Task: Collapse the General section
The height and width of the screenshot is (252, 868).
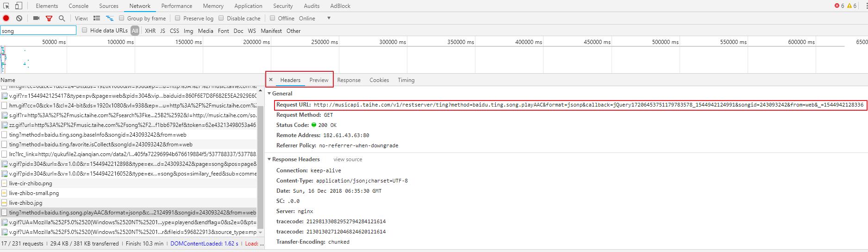Action: 269,94
